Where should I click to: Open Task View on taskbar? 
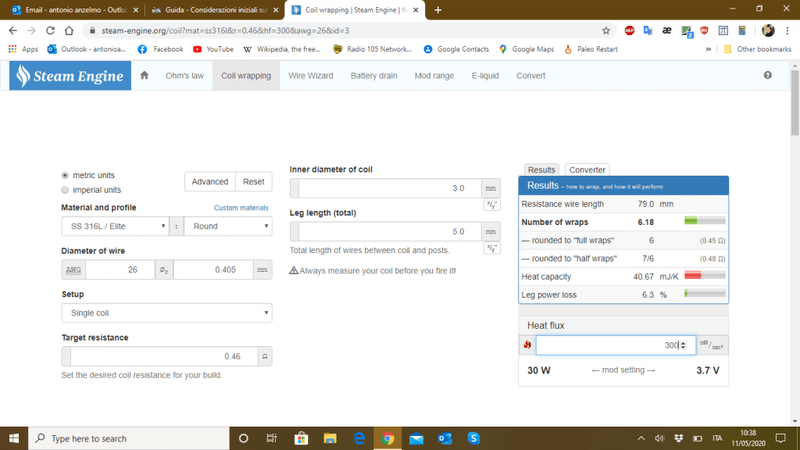(x=271, y=438)
